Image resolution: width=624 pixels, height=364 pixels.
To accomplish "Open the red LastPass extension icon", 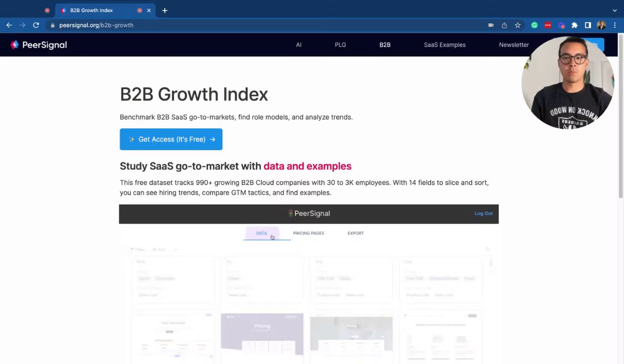I will pyautogui.click(x=548, y=25).
